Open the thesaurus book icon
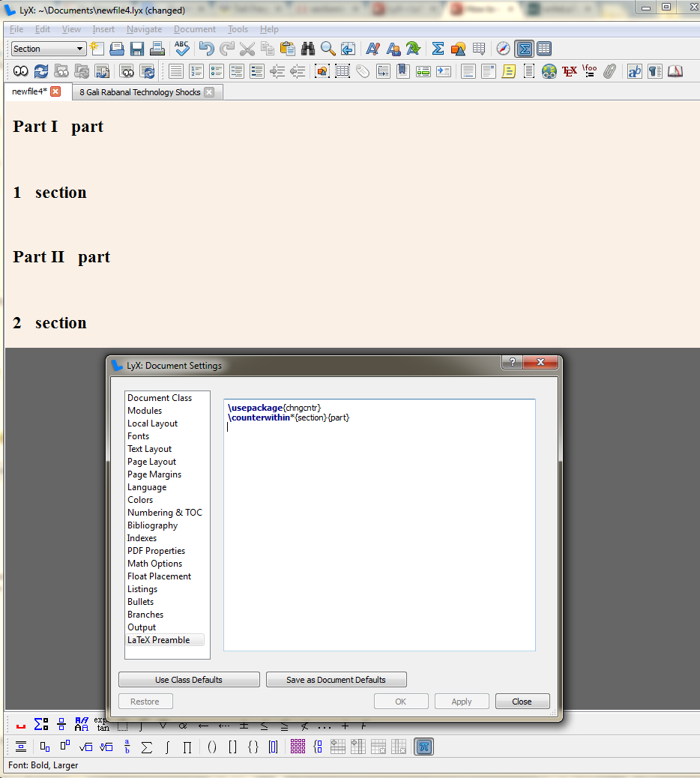 675,71
